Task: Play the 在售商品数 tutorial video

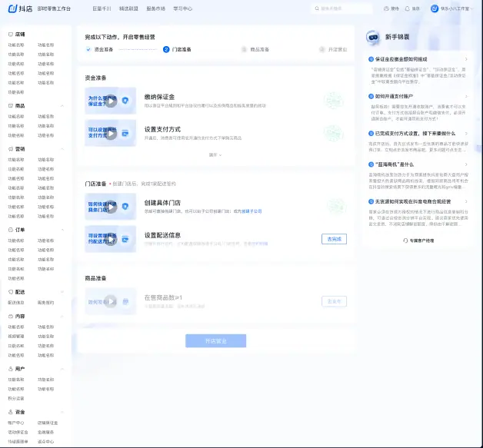Action: coord(111,301)
